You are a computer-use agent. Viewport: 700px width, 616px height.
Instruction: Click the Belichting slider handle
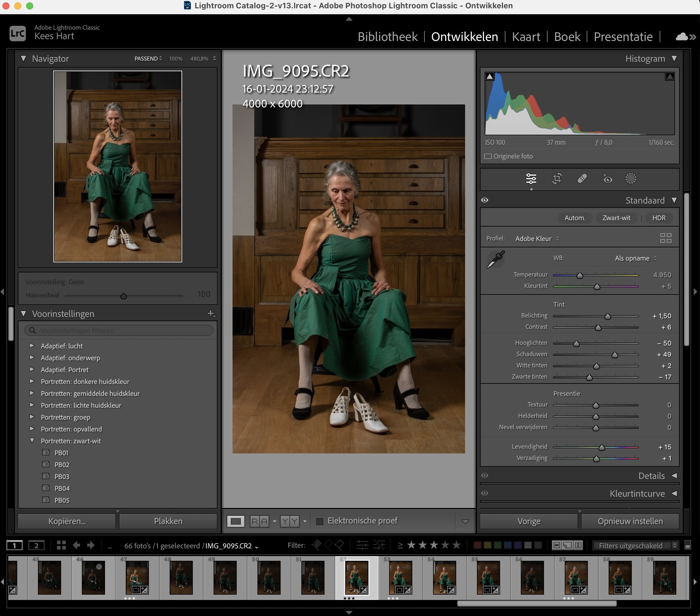click(x=607, y=316)
